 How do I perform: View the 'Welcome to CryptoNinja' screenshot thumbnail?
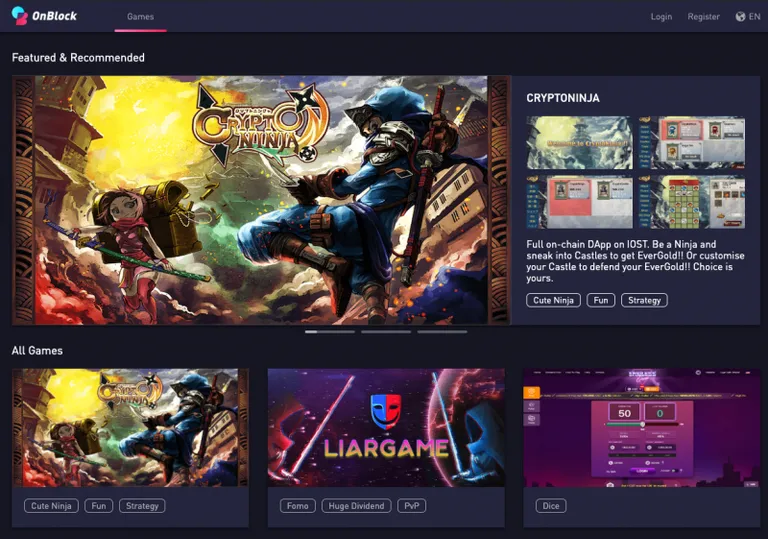click(579, 143)
